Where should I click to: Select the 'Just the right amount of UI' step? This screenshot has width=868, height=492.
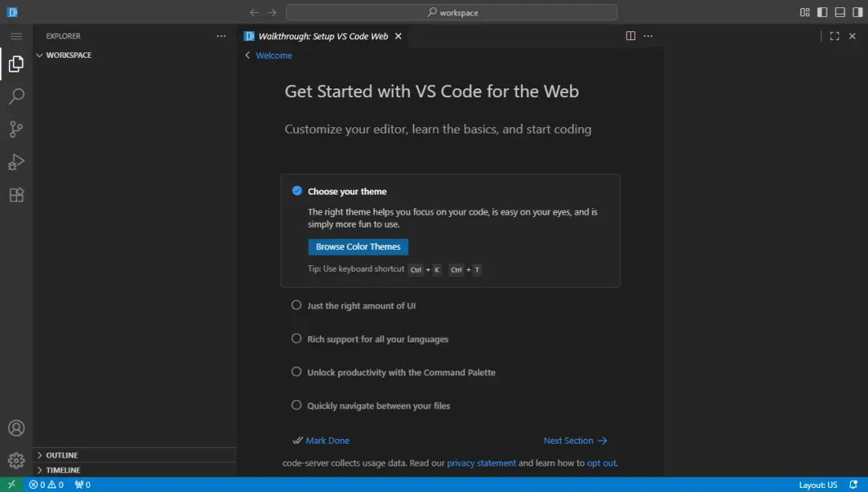[361, 305]
